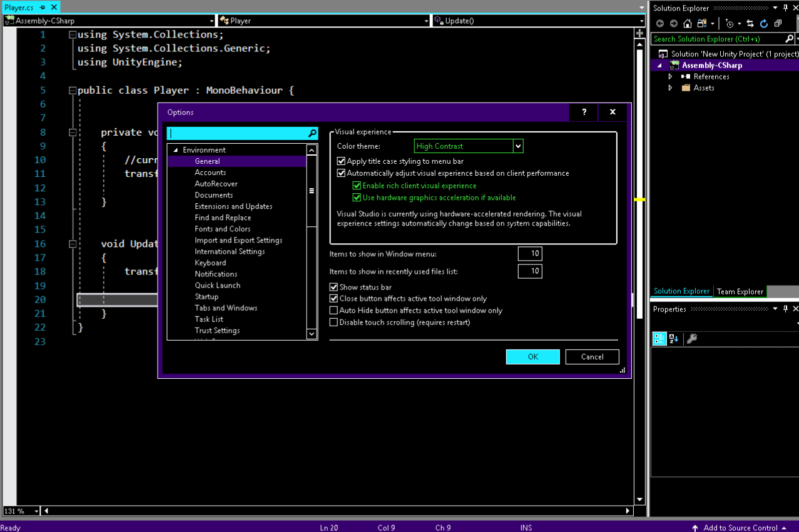Click the editor vertical scrollbar down arrow
This screenshot has width=799, height=532.
click(x=639, y=499)
